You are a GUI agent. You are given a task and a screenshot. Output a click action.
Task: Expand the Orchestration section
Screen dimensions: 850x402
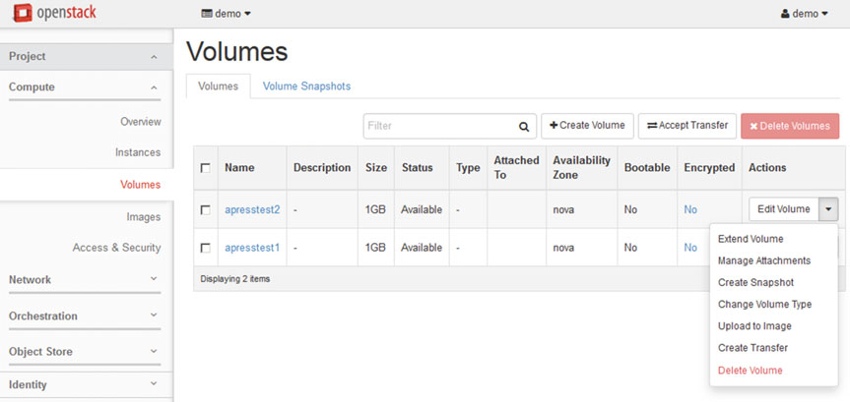point(85,316)
